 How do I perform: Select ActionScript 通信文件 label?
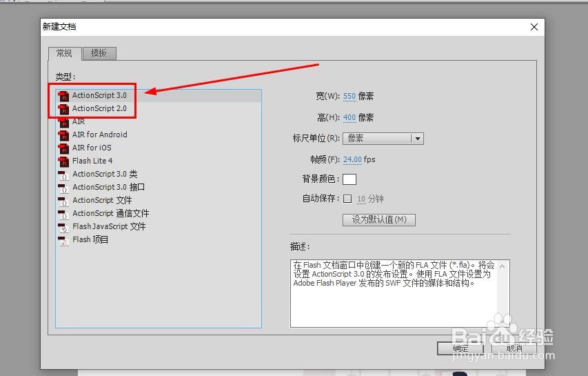click(x=110, y=213)
